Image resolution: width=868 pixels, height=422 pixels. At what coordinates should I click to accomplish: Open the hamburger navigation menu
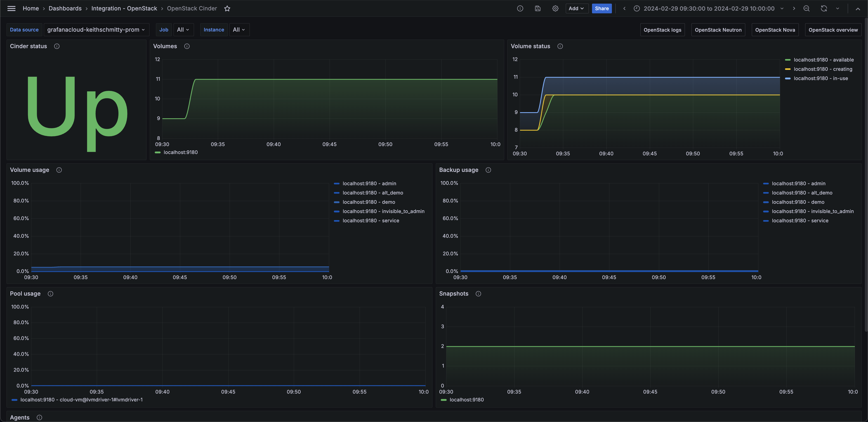coord(12,8)
